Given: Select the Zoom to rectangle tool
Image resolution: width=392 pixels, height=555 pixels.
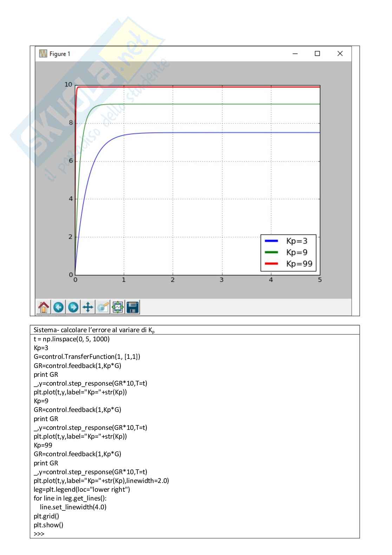Looking at the screenshot, I should pos(103,307).
